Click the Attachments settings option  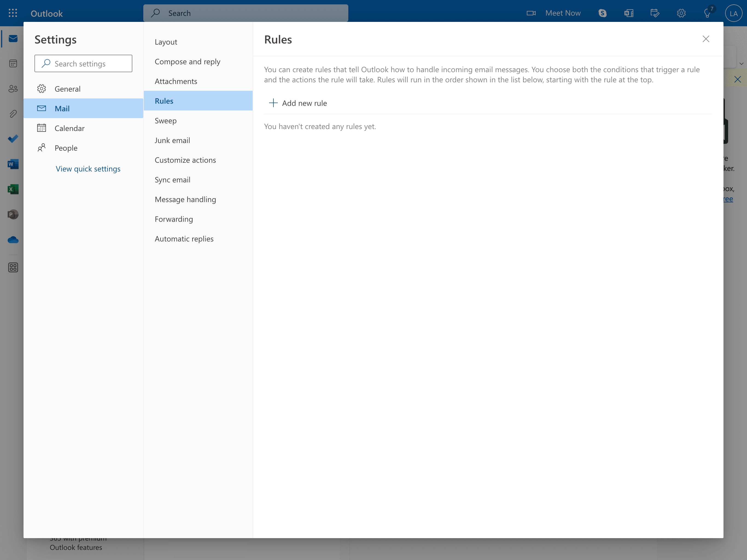tap(176, 81)
